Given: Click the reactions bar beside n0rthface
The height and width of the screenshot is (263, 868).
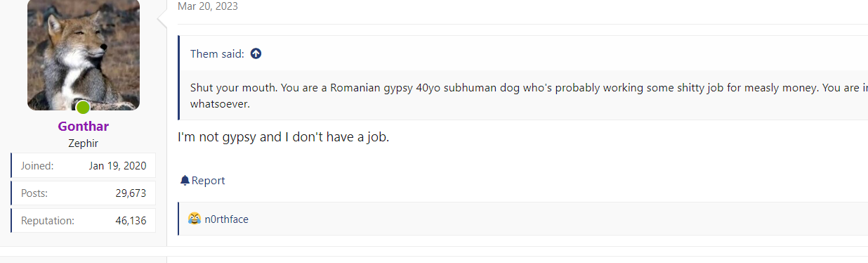Looking at the screenshot, I should click(523, 219).
